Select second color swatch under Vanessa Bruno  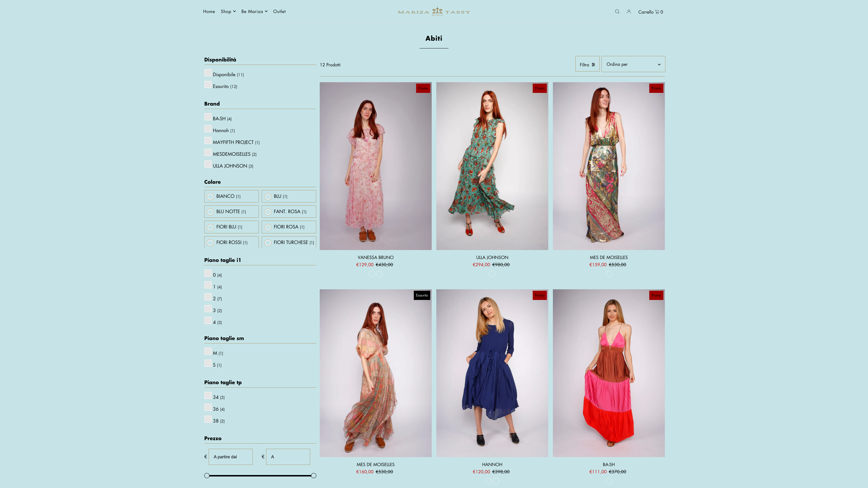pyautogui.click(x=379, y=274)
